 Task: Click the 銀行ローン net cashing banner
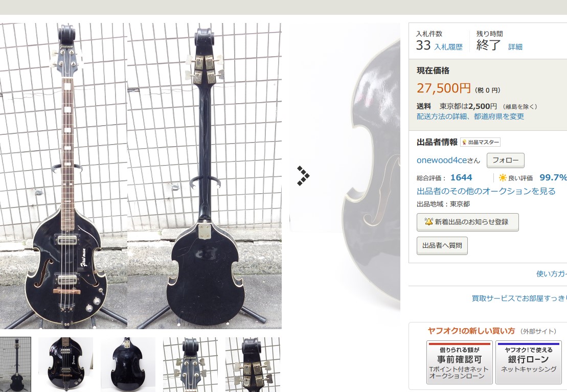coord(528,362)
